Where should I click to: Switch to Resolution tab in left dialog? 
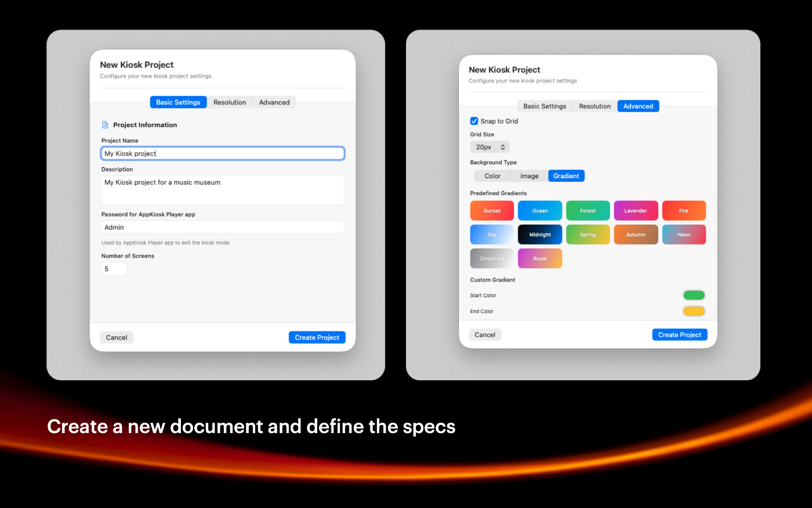(x=230, y=102)
